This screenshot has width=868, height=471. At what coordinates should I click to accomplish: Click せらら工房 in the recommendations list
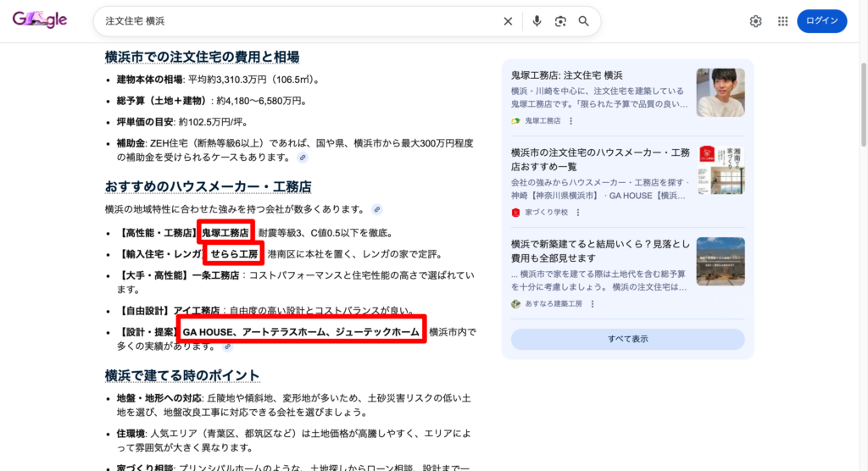click(x=234, y=255)
